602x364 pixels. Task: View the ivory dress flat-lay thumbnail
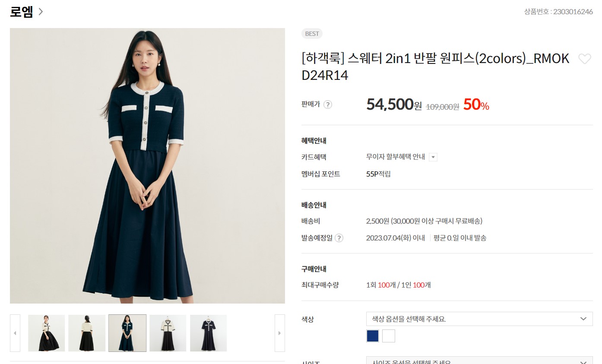[x=168, y=333]
